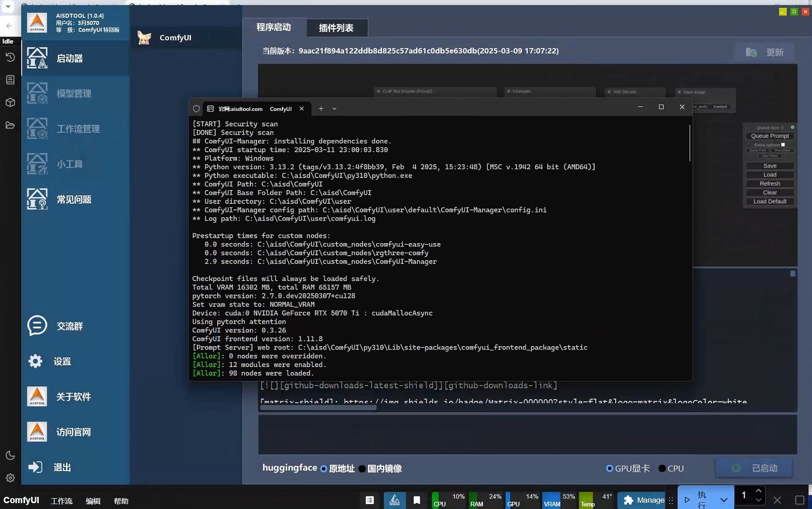The width and height of the screenshot is (812, 509).
Task: Click the RAM usage meter
Action: (x=485, y=500)
